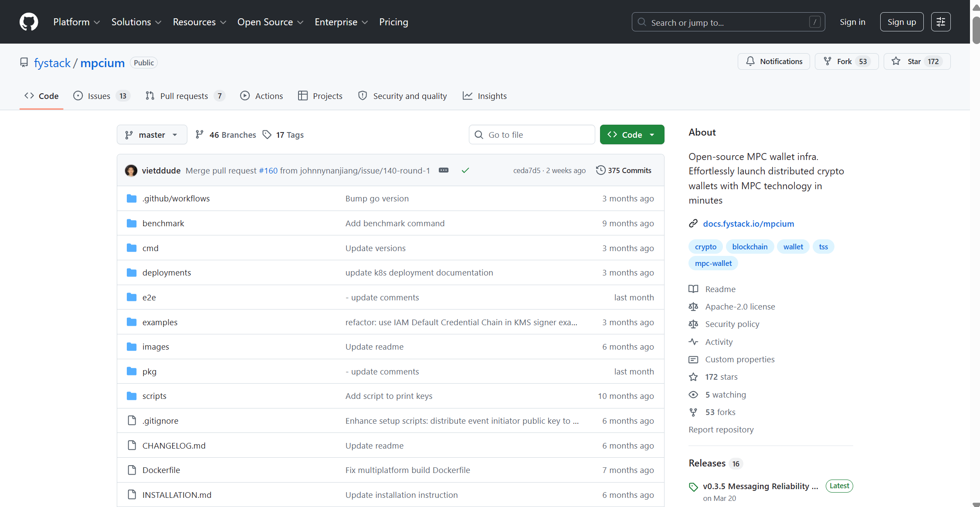Image resolution: width=980 pixels, height=507 pixels.
Task: Select the Code tab
Action: (x=41, y=96)
